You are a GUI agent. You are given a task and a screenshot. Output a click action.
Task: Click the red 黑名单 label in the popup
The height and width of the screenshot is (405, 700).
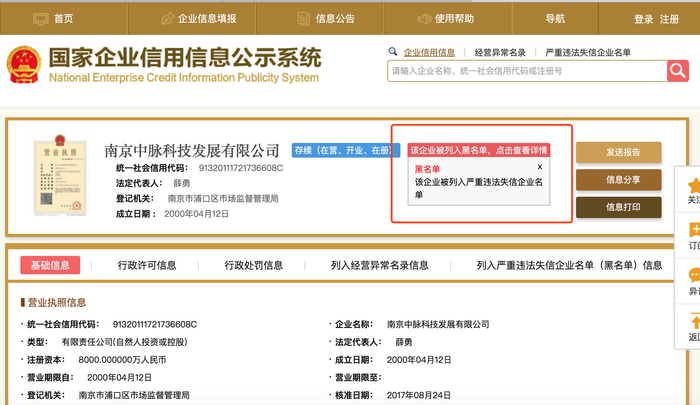427,169
